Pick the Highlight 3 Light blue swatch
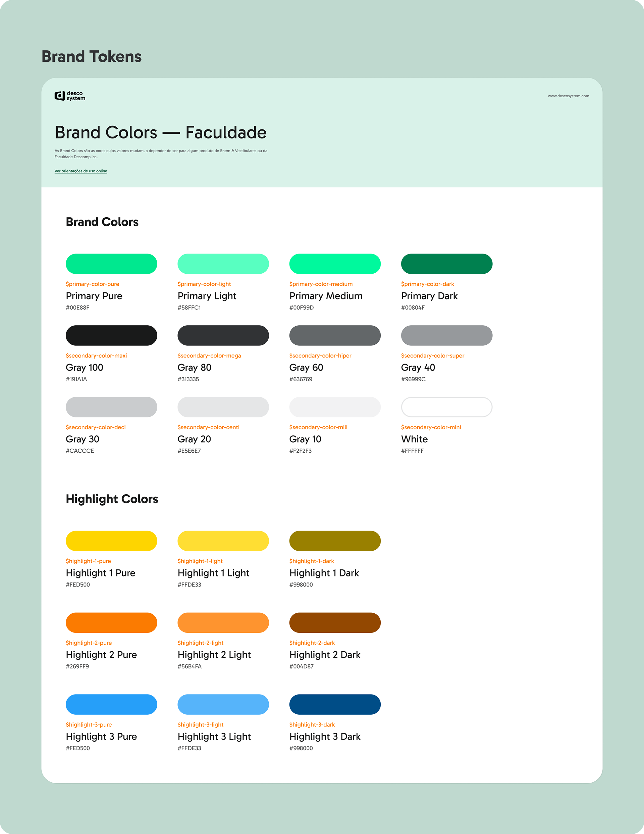Screen dimensions: 644x834 click(x=223, y=704)
